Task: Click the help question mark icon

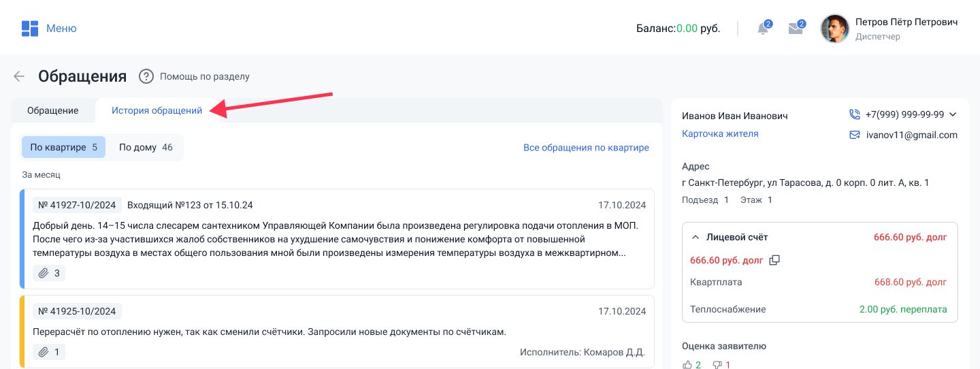Action: pos(146,76)
